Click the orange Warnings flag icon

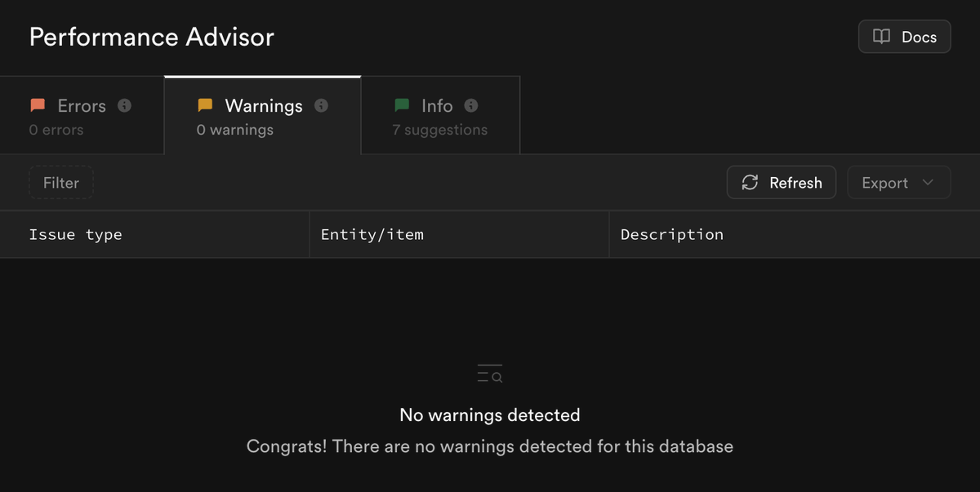205,105
